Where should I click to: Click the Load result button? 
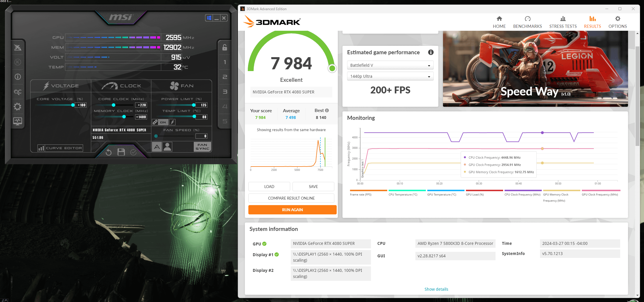[269, 187]
